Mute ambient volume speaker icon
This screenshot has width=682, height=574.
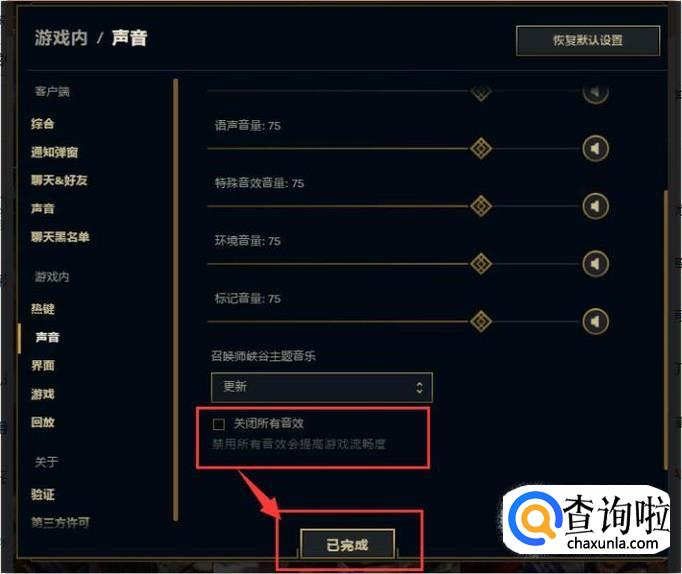click(x=595, y=264)
